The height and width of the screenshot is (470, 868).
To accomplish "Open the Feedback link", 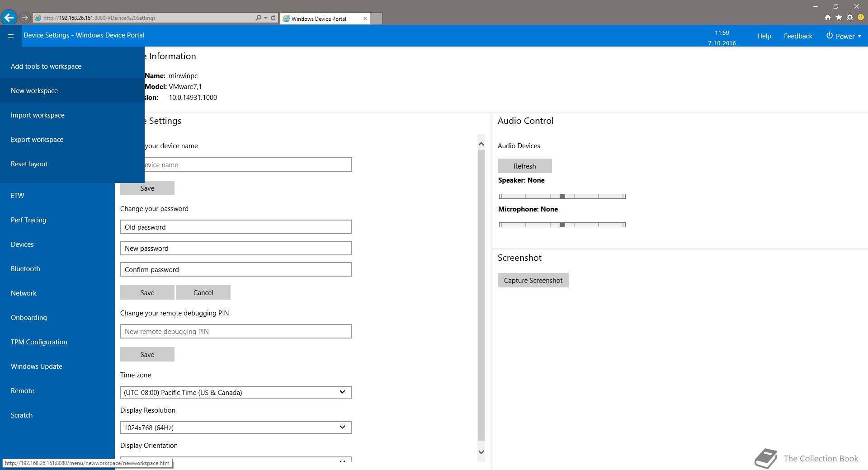I will tap(798, 36).
